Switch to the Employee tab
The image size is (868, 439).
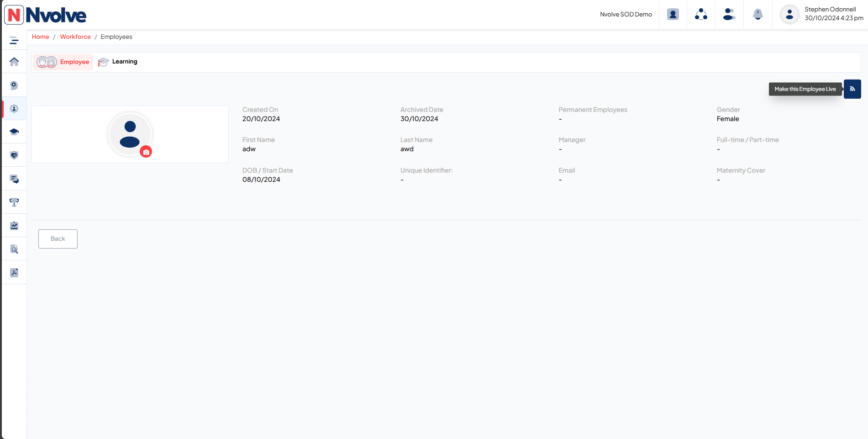tap(63, 62)
